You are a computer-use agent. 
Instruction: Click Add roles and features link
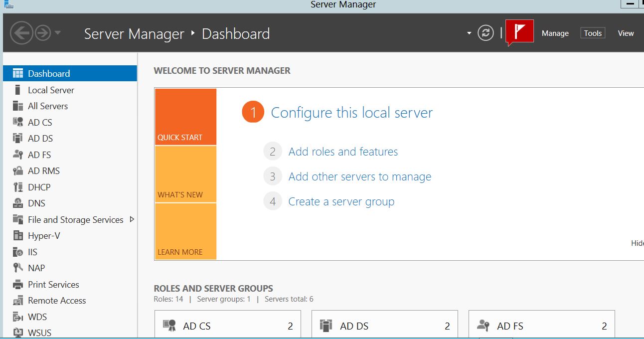pyautogui.click(x=343, y=152)
